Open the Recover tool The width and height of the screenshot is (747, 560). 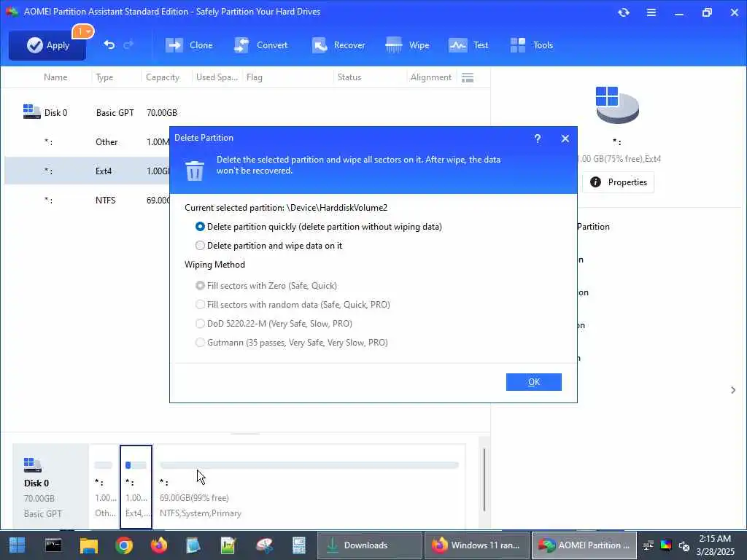click(x=338, y=45)
